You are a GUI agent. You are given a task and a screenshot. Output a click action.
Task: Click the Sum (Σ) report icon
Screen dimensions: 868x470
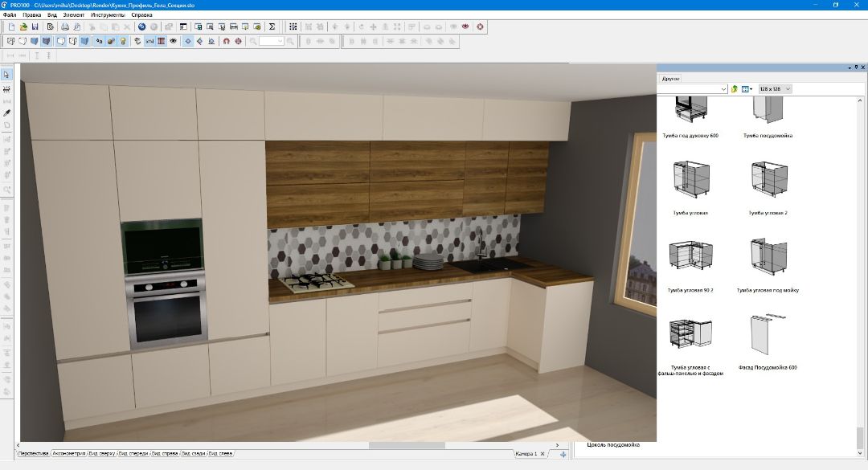coord(272,27)
